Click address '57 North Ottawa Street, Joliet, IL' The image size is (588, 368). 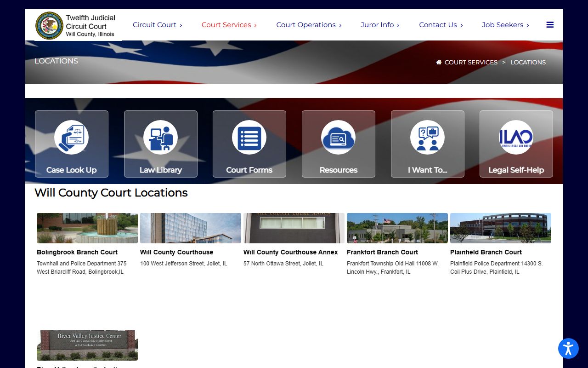click(x=283, y=264)
